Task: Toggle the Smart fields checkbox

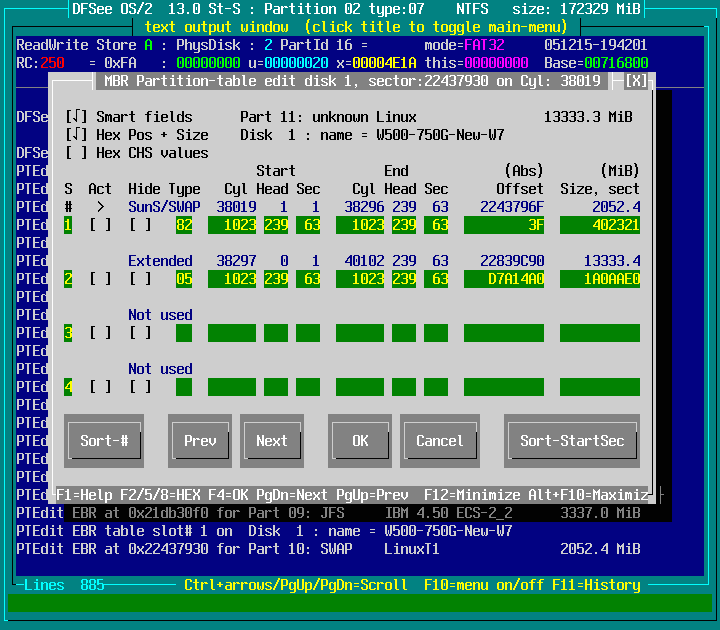Action: pyautogui.click(x=76, y=117)
